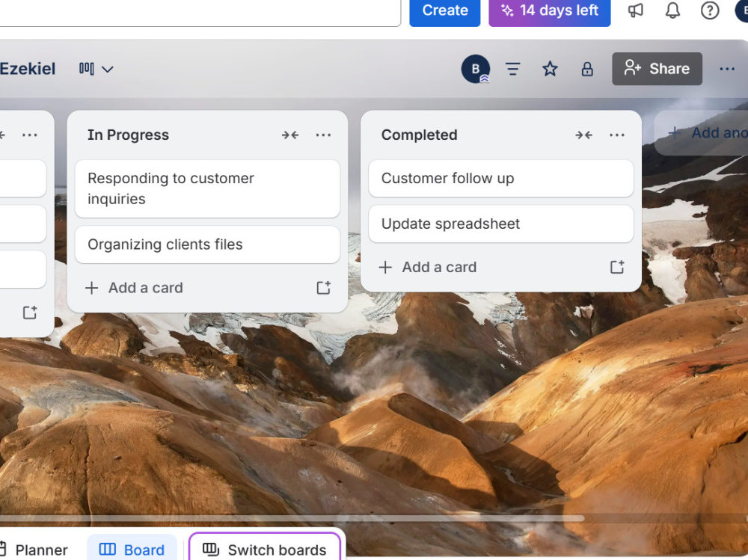Viewport: 748px width, 560px height.
Task: Click the Share button
Action: tap(657, 69)
